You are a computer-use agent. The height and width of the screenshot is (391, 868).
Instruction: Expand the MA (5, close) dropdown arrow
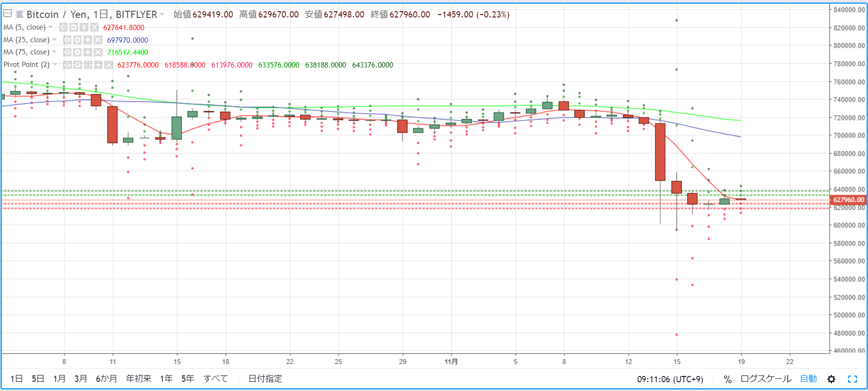[50, 27]
